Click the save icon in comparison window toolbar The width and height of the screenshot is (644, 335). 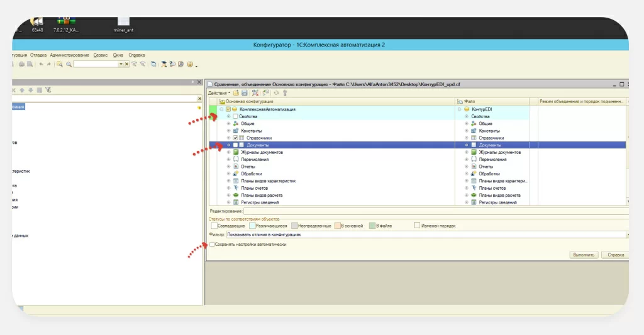[x=244, y=93]
